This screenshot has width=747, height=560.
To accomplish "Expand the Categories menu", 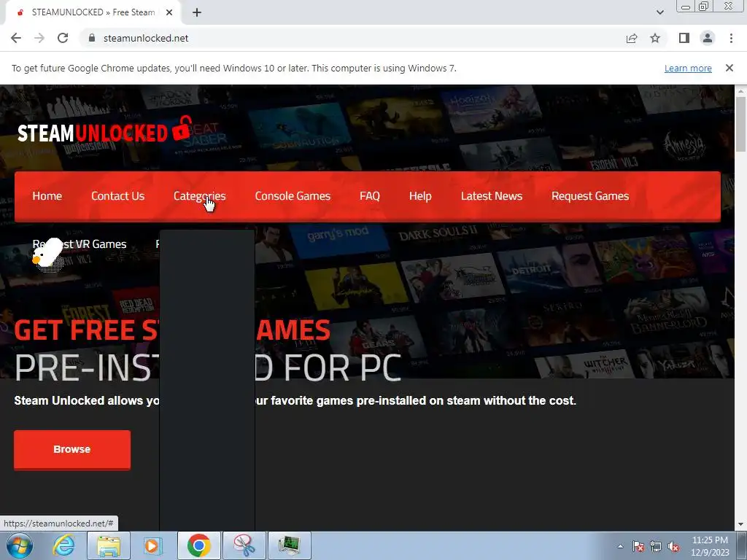I will pyautogui.click(x=200, y=195).
